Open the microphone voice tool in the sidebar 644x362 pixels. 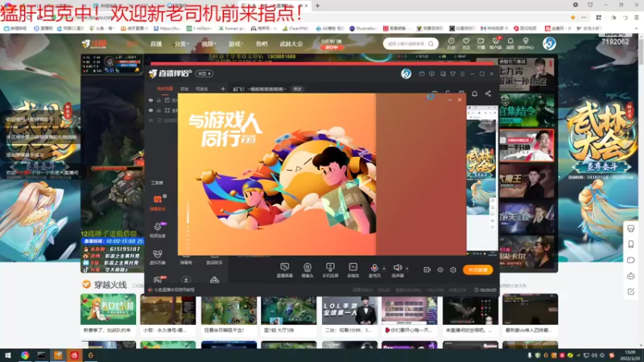(158, 229)
